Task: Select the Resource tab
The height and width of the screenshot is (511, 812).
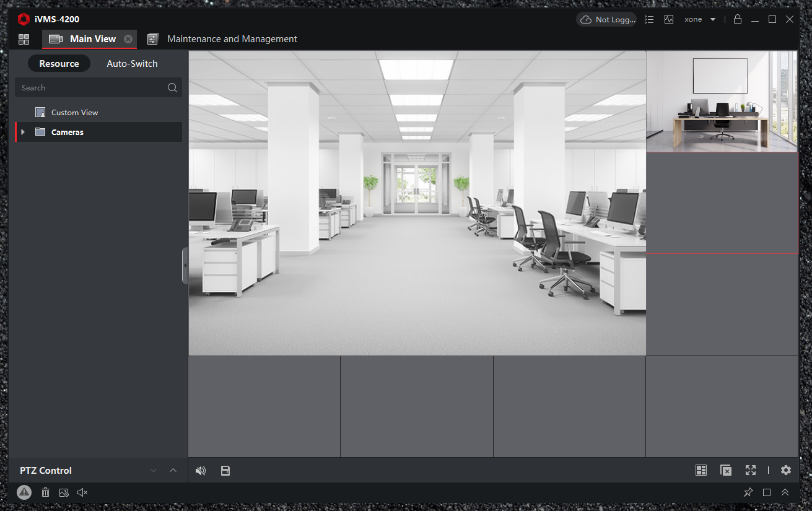Action: [59, 64]
